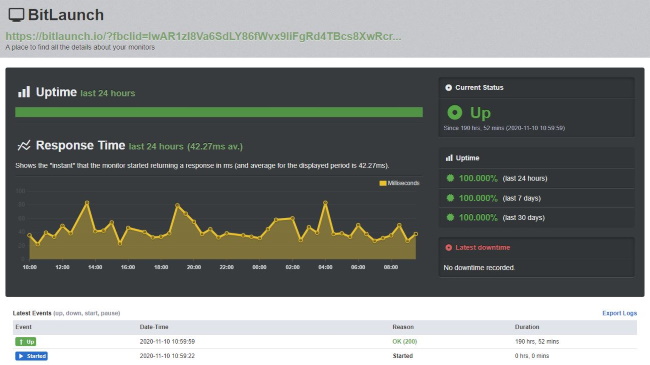
Task: Click the line graph icon beside Response Time
Action: 24,146
